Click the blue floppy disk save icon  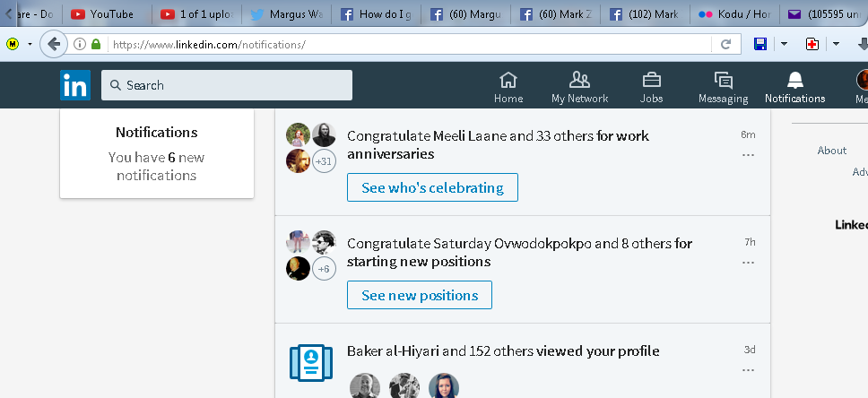point(759,44)
